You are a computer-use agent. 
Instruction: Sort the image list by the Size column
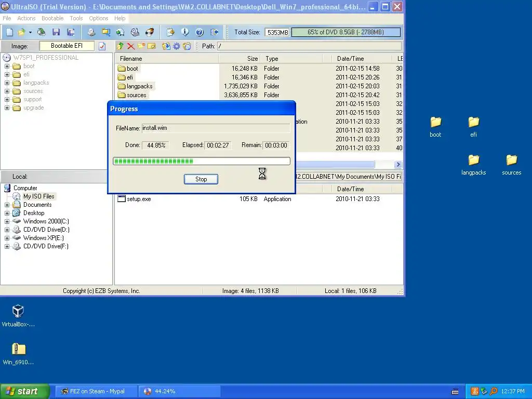[x=240, y=59]
